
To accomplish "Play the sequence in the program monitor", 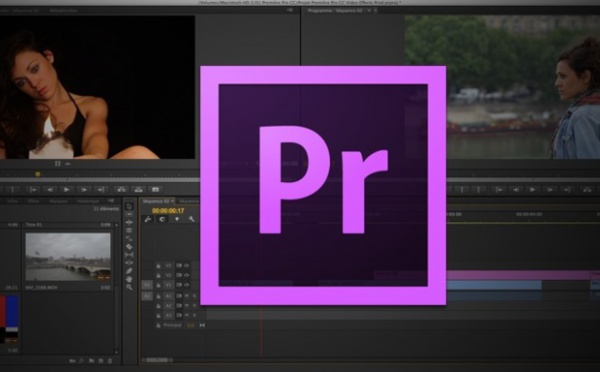I will [x=532, y=189].
